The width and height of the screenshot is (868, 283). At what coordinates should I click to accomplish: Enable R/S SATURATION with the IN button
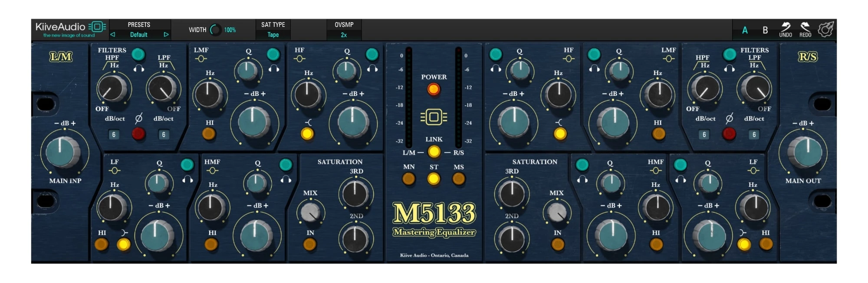click(x=558, y=244)
